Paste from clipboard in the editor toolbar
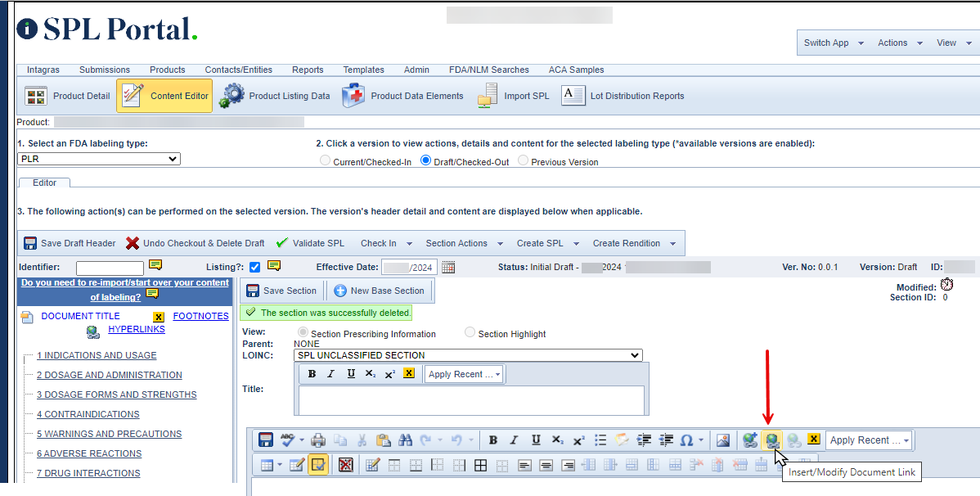 [x=384, y=440]
